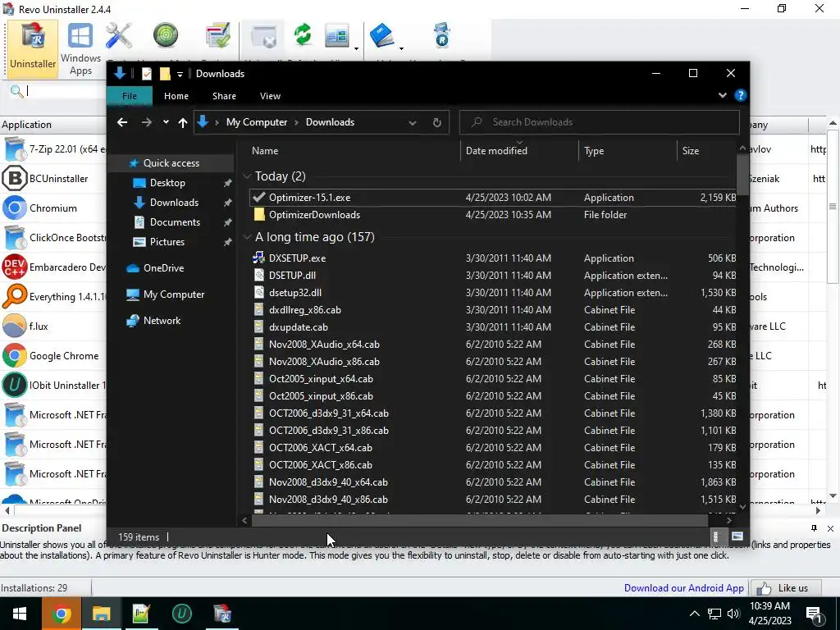
Task: Activate Hunter Mode radar icon
Action: pyautogui.click(x=166, y=35)
